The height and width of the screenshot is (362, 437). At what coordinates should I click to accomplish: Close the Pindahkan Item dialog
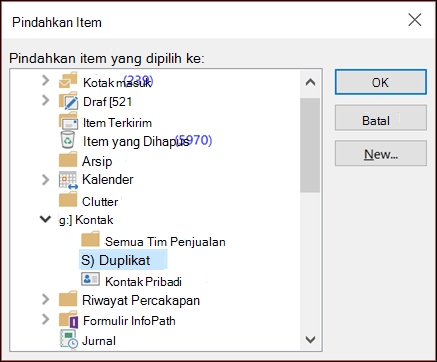[415, 20]
